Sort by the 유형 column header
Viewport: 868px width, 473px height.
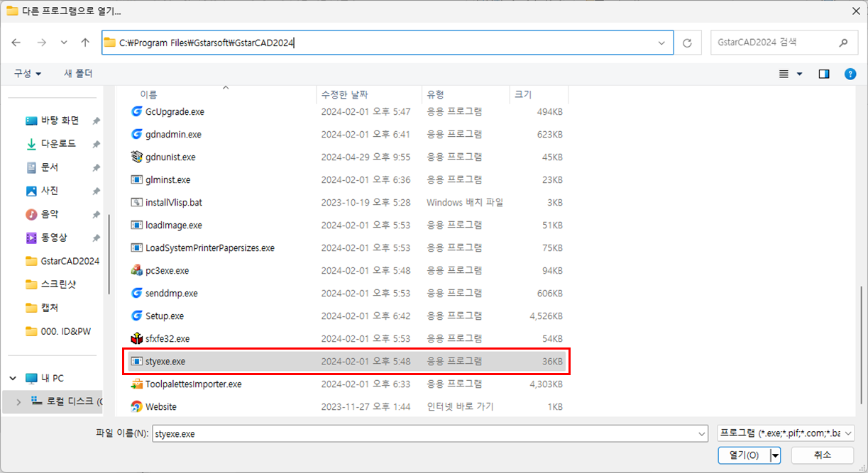[x=466, y=94]
